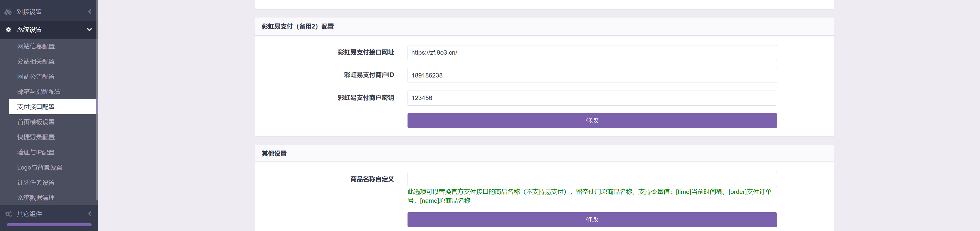Open 分站相关配置 menu item
980x231 pixels.
(36, 61)
